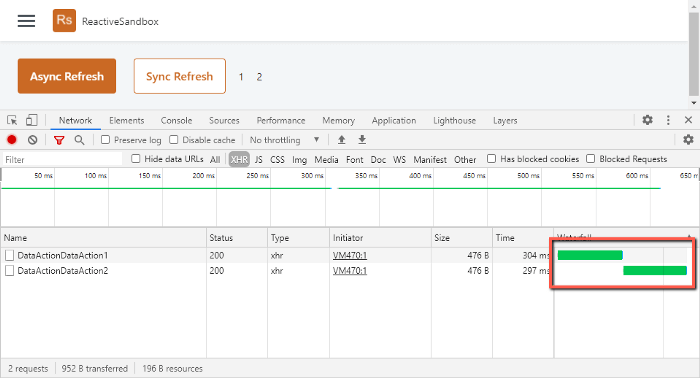Open the DevTools three-dot menu
The height and width of the screenshot is (378, 700).
(668, 120)
